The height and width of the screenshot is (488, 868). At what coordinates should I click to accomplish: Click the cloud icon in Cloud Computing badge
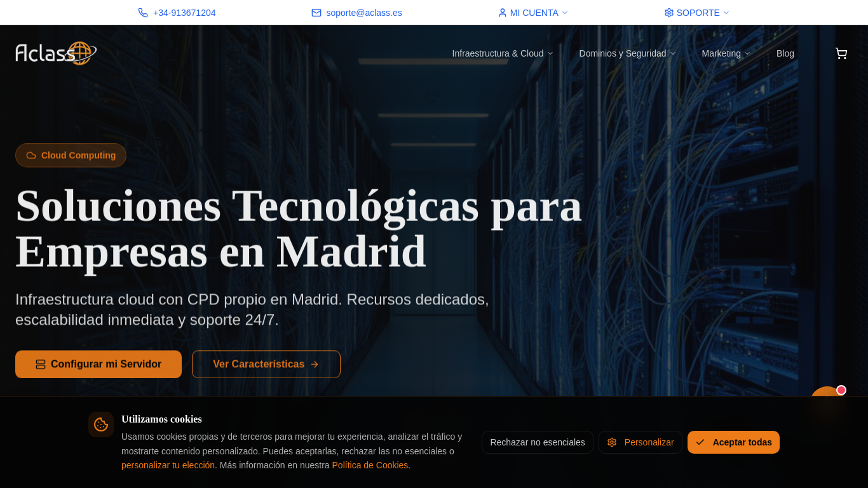point(31,155)
